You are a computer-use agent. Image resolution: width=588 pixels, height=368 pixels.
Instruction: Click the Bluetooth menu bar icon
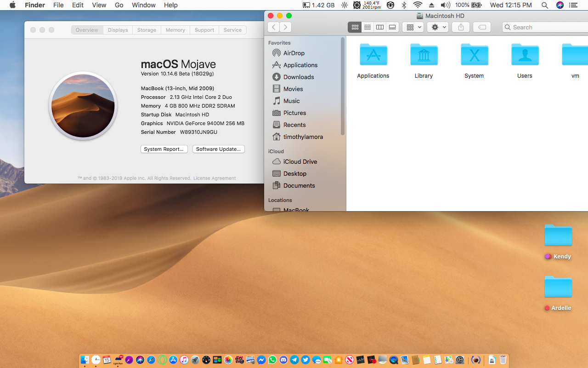(x=404, y=5)
